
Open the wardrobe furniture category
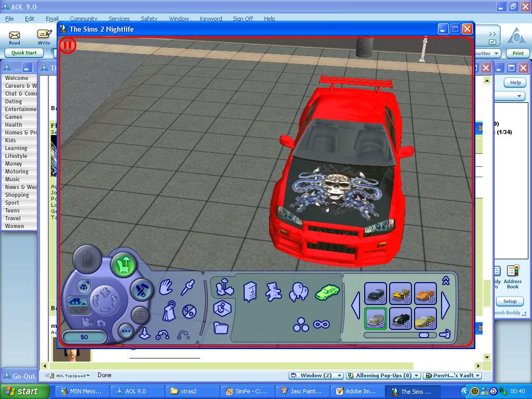(250, 292)
